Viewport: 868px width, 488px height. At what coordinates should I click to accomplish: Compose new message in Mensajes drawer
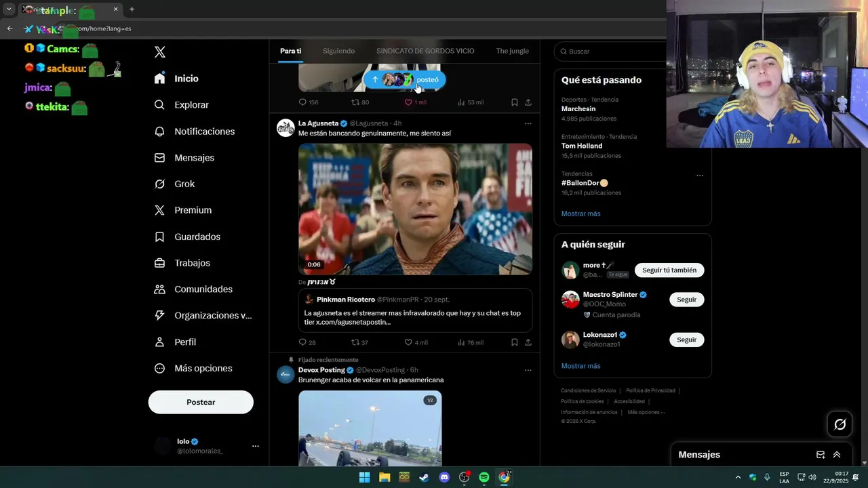click(x=821, y=455)
